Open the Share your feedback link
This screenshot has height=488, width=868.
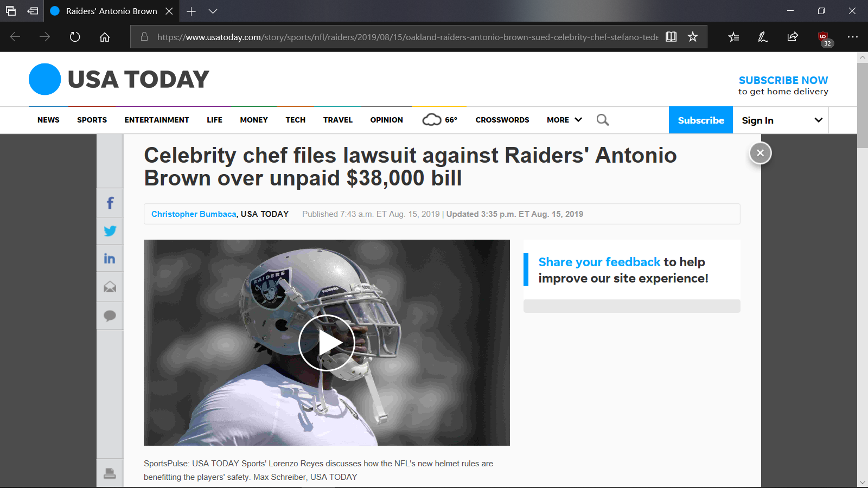[x=599, y=262]
